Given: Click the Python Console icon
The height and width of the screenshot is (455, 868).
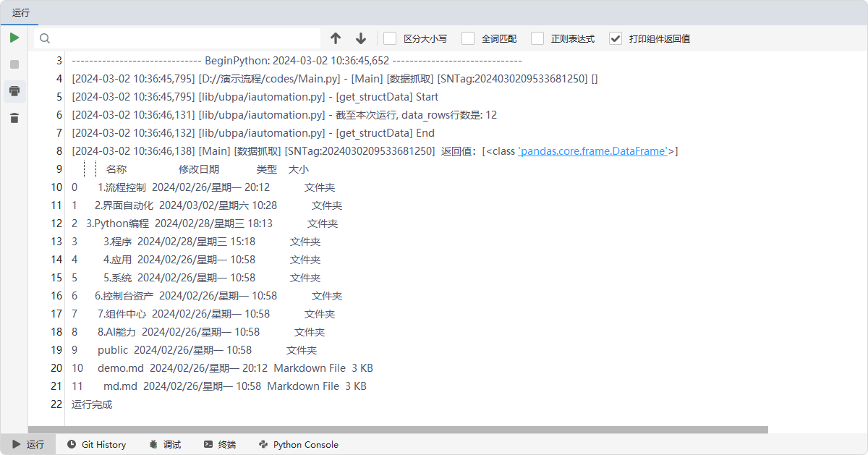Looking at the screenshot, I should click(263, 444).
